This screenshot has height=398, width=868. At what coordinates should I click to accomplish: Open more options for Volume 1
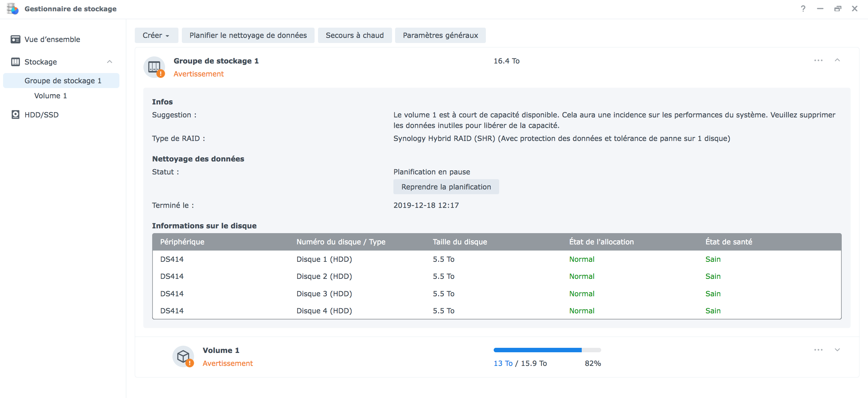tap(818, 350)
